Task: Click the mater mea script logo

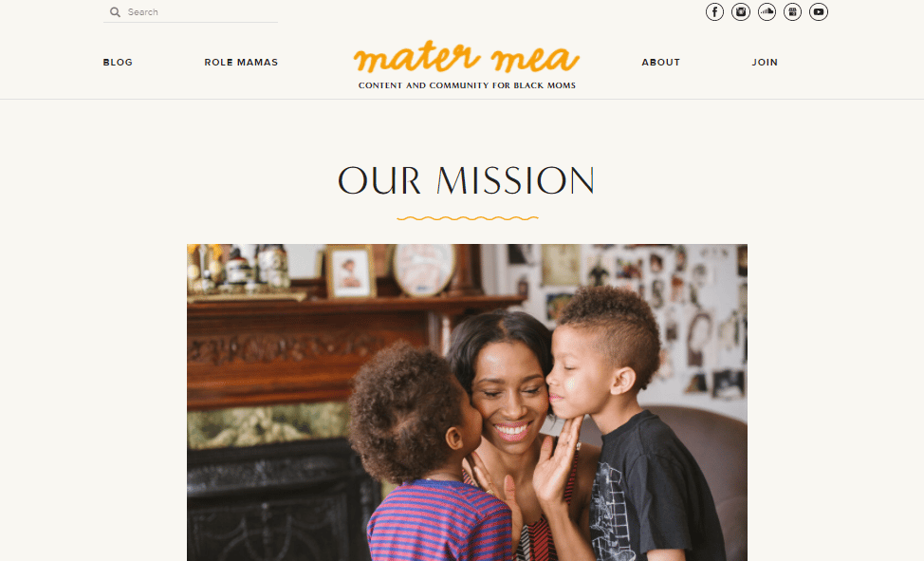Action: 466,57
